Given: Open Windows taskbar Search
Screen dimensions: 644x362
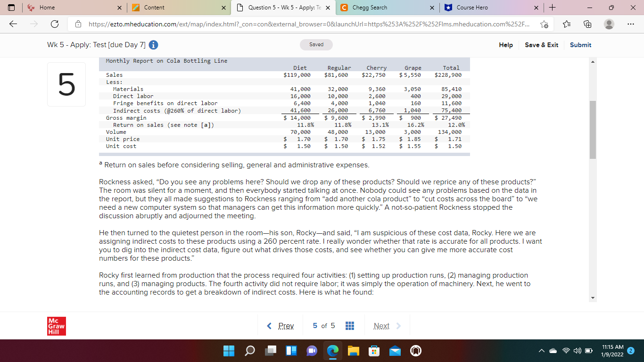Looking at the screenshot, I should click(x=249, y=351).
